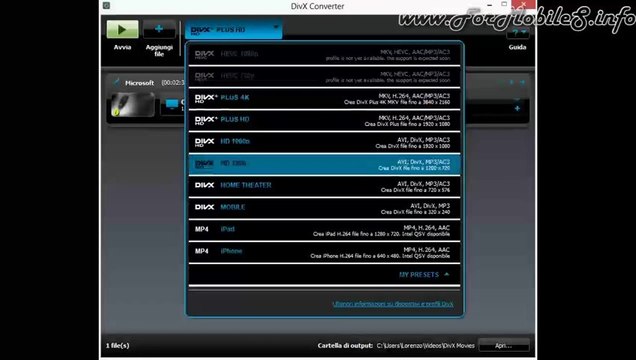
Task: Click the blue monitor icon in the file row
Action: click(172, 104)
